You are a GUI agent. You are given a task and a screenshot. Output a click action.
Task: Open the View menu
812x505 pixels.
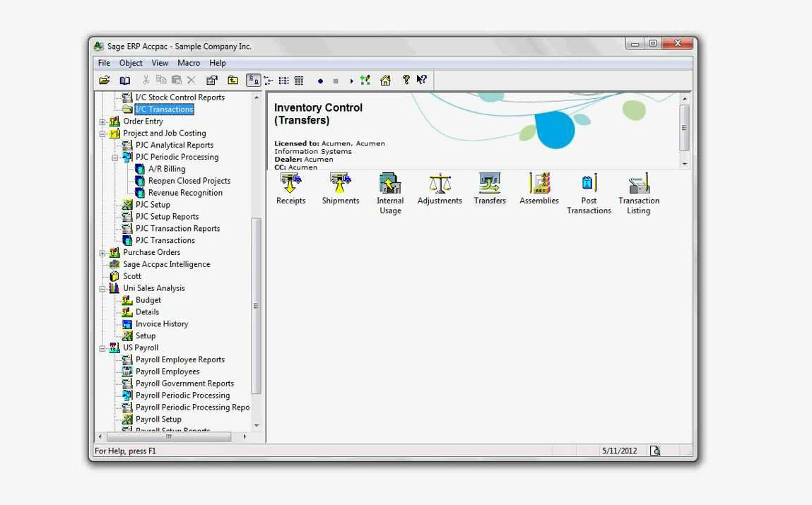tap(160, 63)
